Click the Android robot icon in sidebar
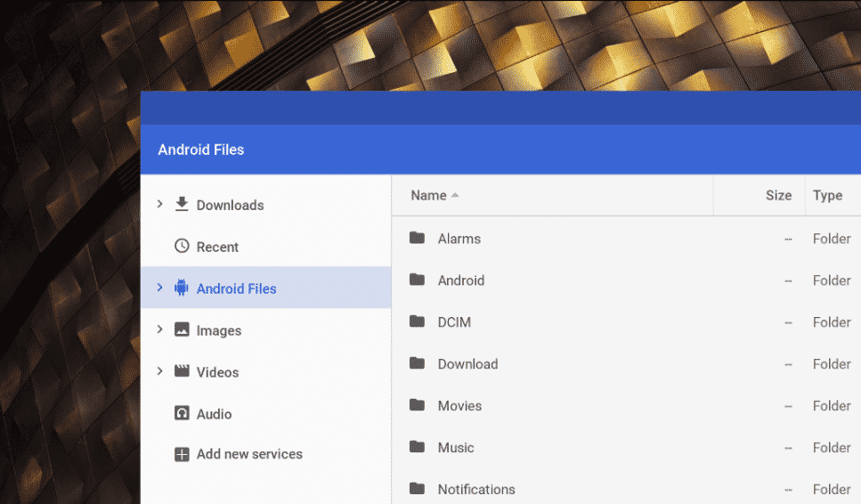 click(x=182, y=289)
